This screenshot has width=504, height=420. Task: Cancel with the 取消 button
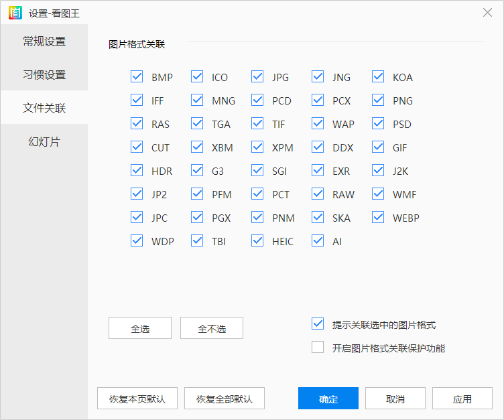pyautogui.click(x=395, y=399)
